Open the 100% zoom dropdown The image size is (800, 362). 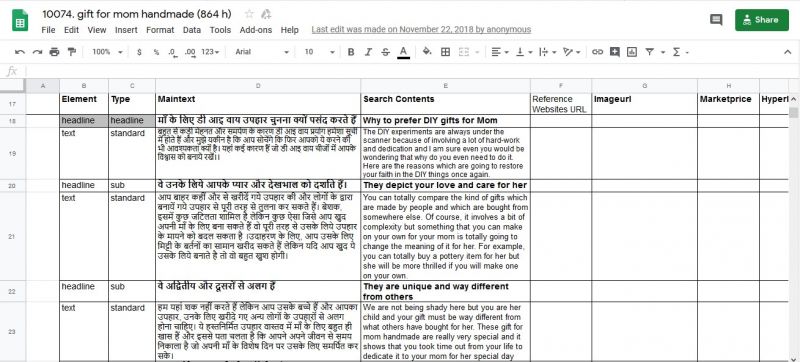click(108, 52)
